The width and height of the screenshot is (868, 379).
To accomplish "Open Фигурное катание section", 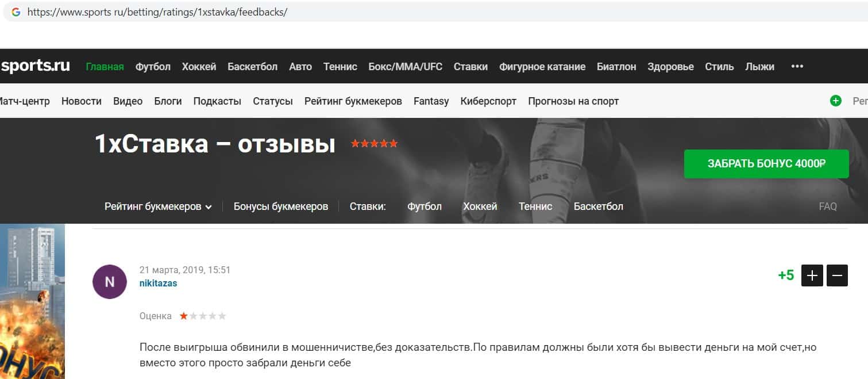I will pos(542,67).
